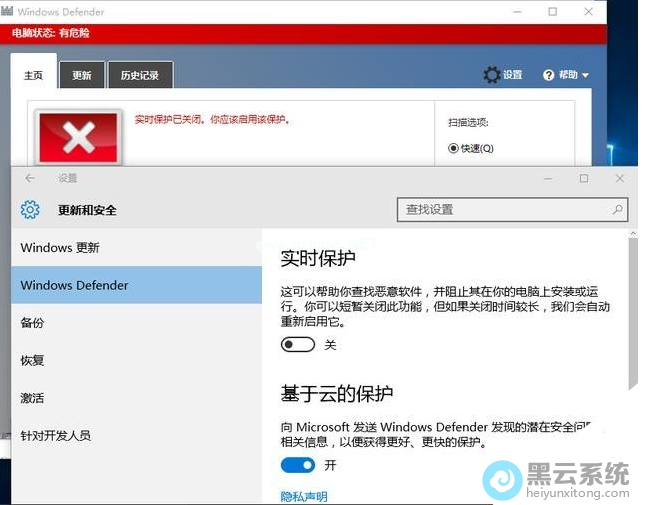Select Windows 更新 in the sidebar
This screenshot has width=645, height=505.
click(60, 247)
